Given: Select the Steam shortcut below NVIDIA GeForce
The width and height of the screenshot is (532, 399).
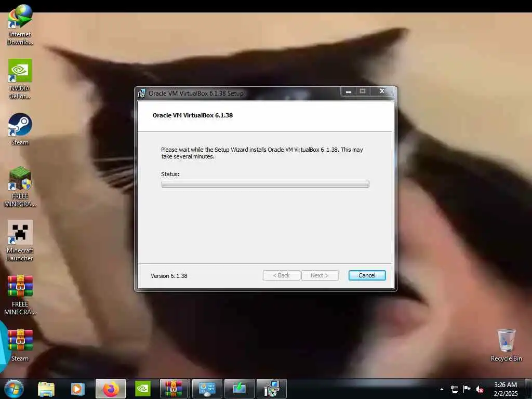Looking at the screenshot, I should click(20, 129).
